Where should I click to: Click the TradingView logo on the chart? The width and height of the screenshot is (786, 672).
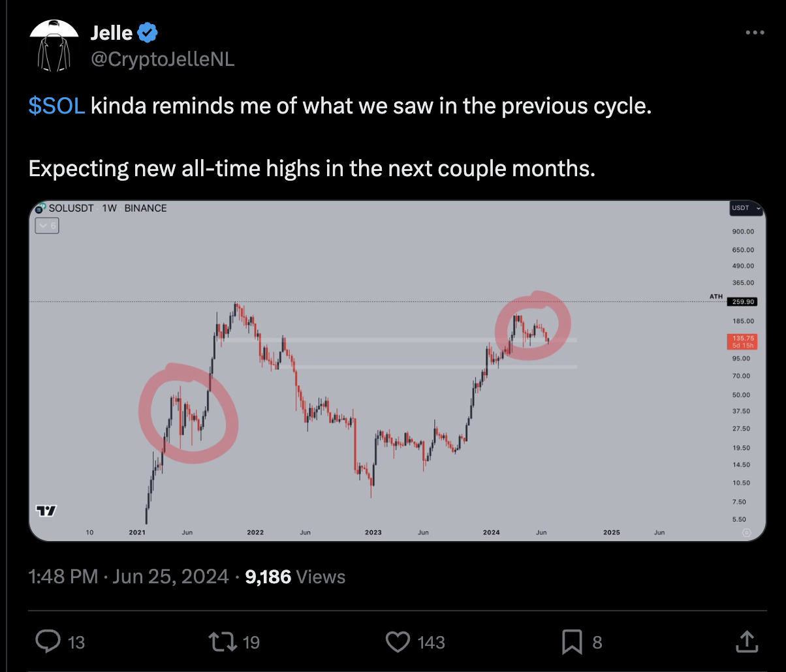coord(46,511)
